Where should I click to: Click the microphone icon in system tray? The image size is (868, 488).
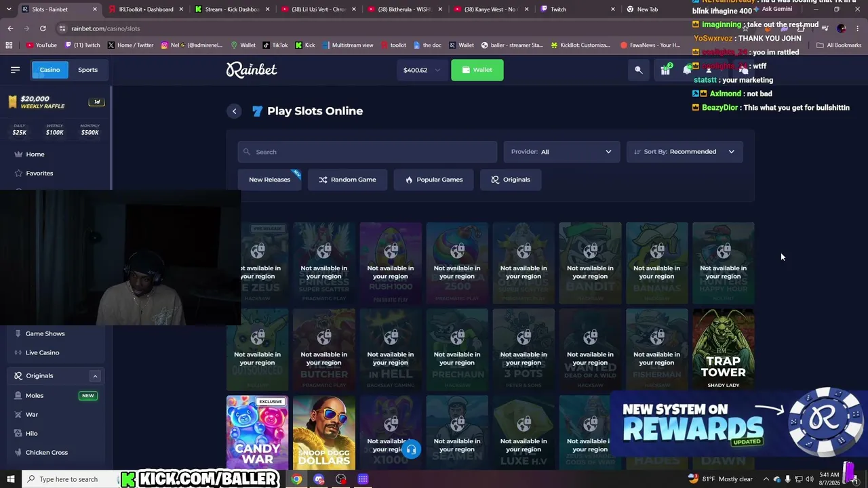click(787, 479)
